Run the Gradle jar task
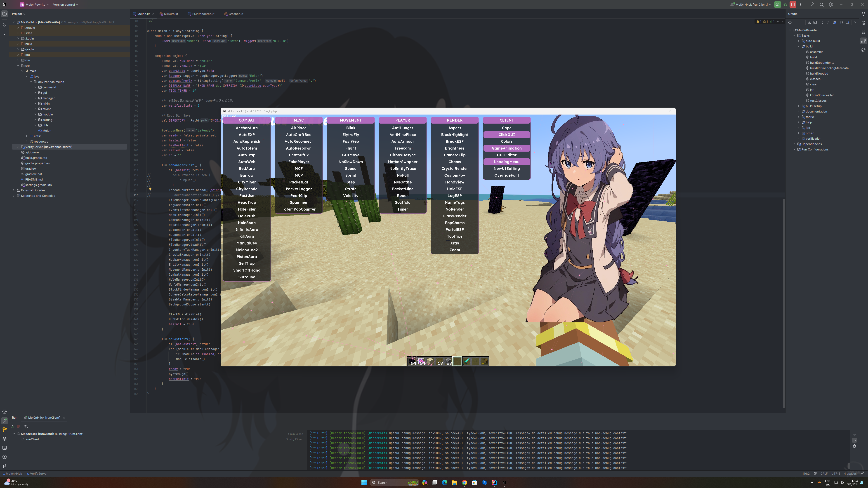 click(x=812, y=90)
